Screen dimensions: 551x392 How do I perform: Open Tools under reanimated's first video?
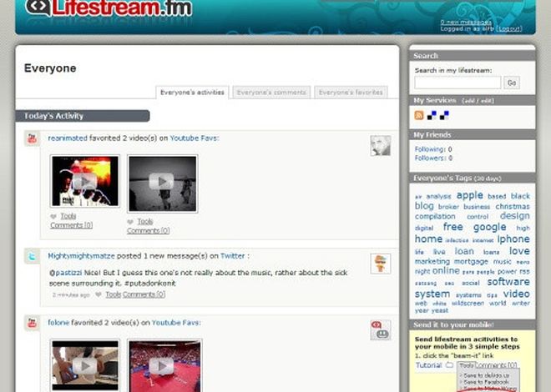68,216
